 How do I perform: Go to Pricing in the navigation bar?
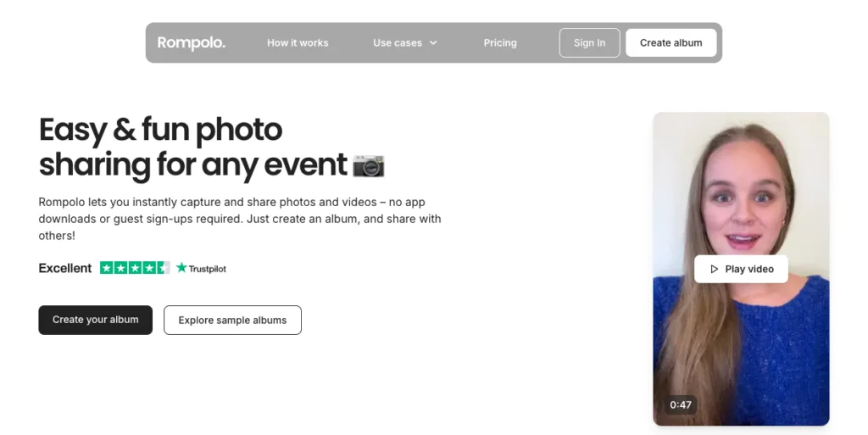point(500,42)
